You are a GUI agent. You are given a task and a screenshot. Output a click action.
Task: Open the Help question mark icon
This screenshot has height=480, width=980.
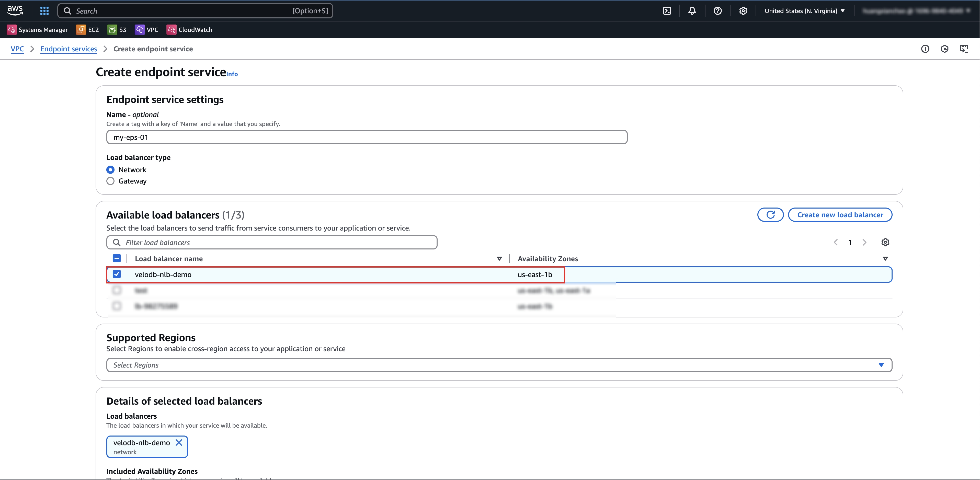717,11
